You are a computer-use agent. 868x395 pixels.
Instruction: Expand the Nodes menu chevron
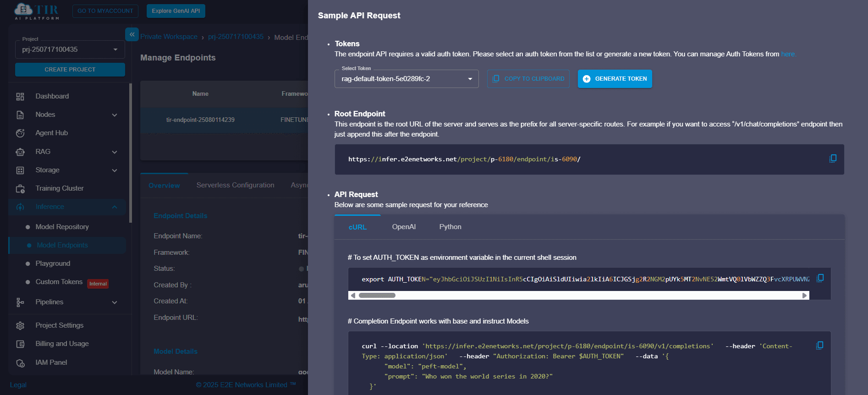pyautogui.click(x=115, y=115)
